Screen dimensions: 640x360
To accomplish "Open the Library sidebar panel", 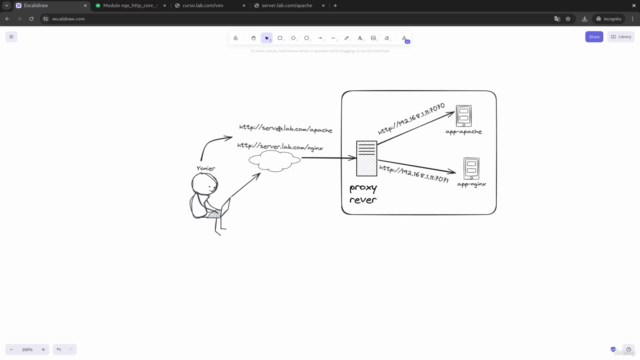I will [621, 37].
